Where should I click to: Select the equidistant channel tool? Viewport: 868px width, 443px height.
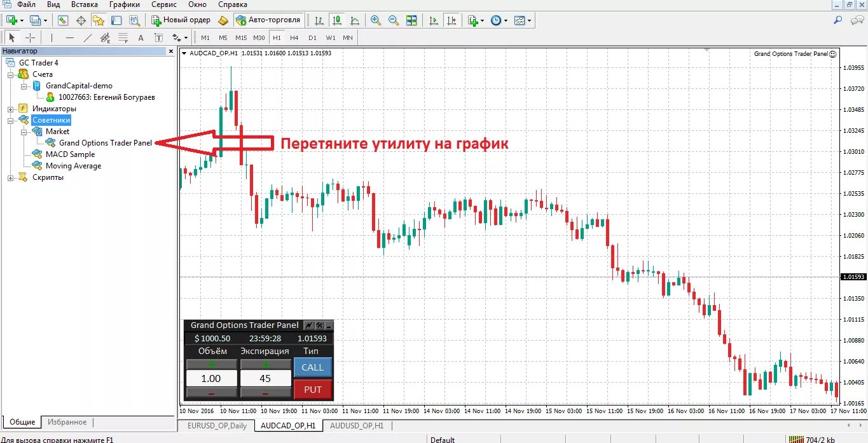[x=106, y=37]
